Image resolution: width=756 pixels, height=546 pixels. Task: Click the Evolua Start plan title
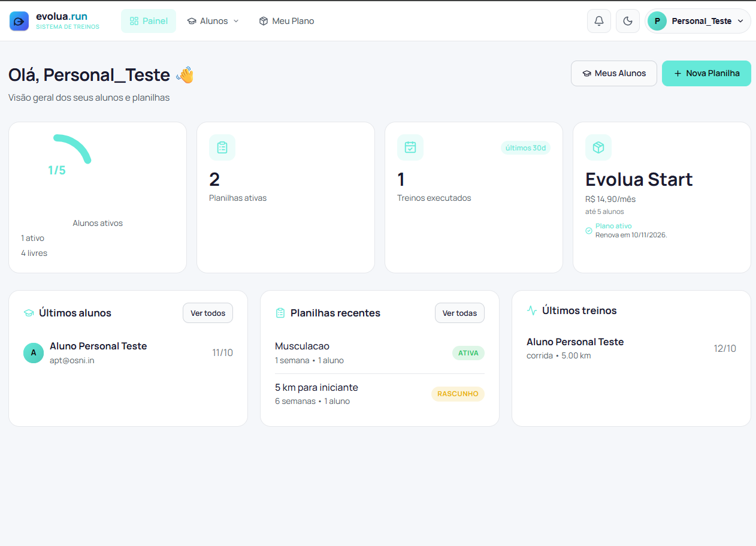[639, 179]
